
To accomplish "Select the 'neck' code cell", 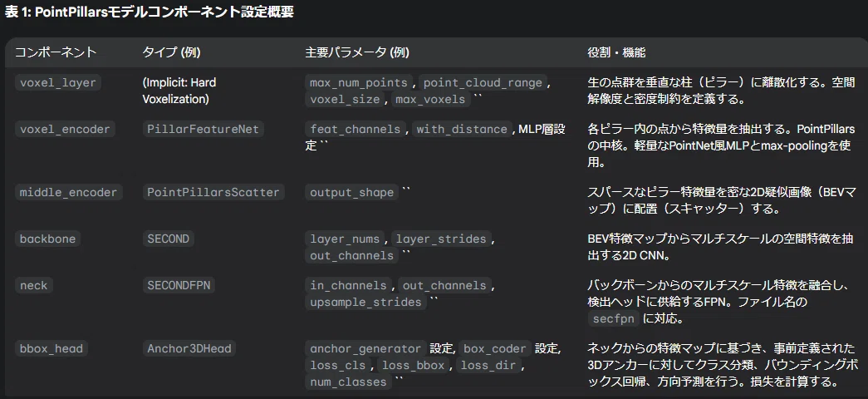I will 33,285.
